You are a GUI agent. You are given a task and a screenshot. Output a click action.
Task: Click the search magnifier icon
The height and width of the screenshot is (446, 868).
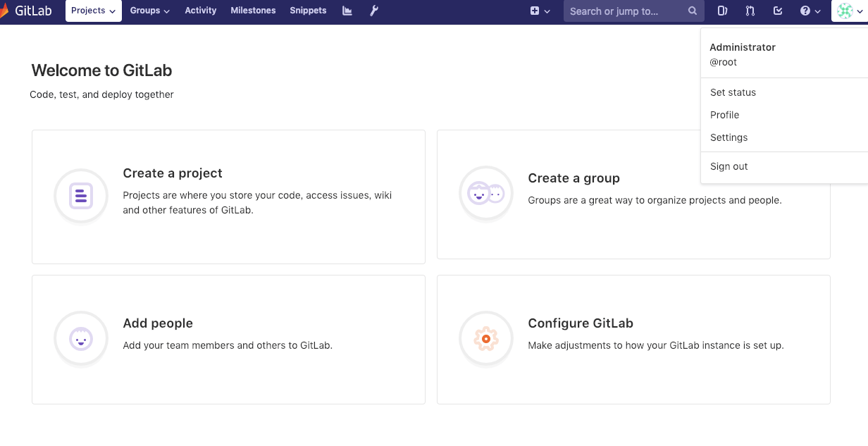pos(693,11)
